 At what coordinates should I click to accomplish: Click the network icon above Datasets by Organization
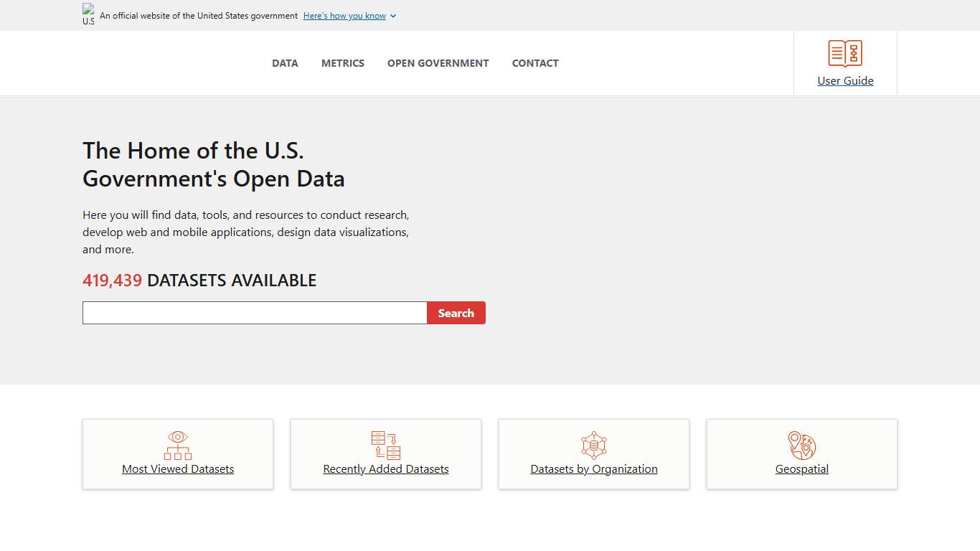pos(593,444)
